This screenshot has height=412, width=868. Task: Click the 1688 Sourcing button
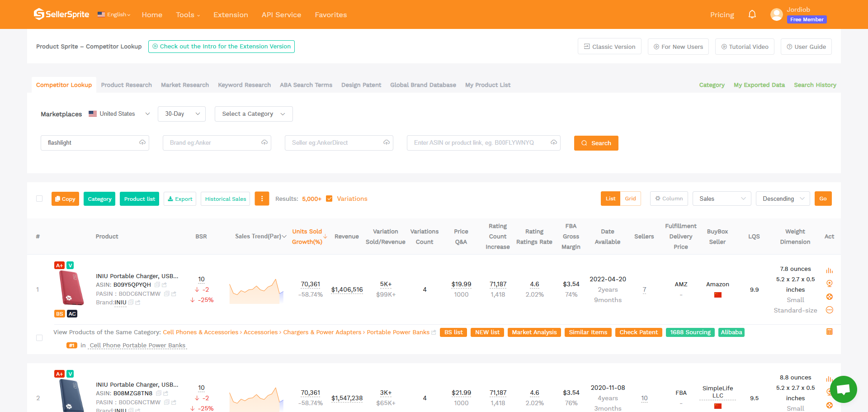(690, 332)
